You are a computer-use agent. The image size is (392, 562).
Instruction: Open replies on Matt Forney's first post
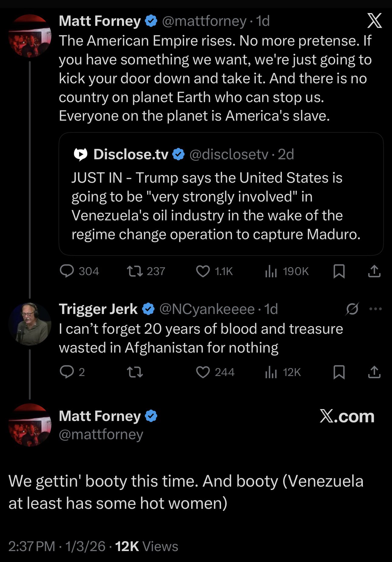(x=67, y=271)
